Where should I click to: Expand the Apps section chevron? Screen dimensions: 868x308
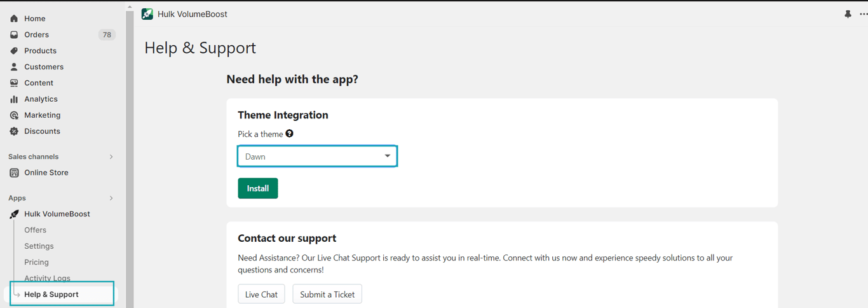[111, 198]
